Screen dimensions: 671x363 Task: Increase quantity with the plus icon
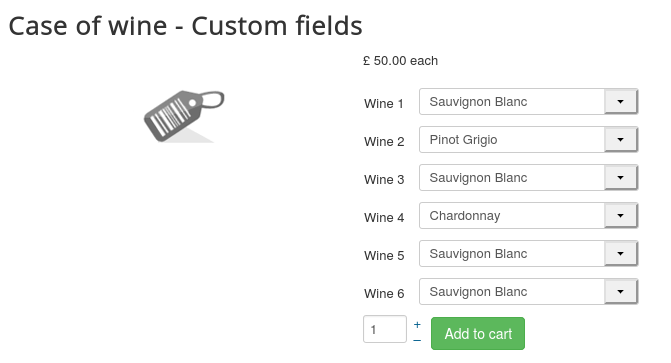pos(417,324)
